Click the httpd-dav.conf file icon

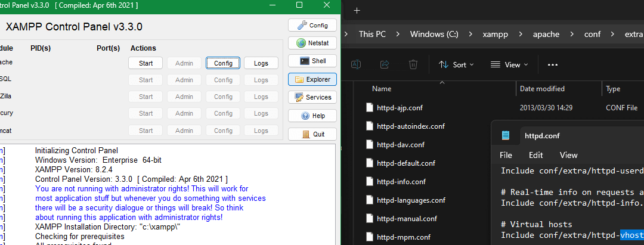pyautogui.click(x=369, y=145)
